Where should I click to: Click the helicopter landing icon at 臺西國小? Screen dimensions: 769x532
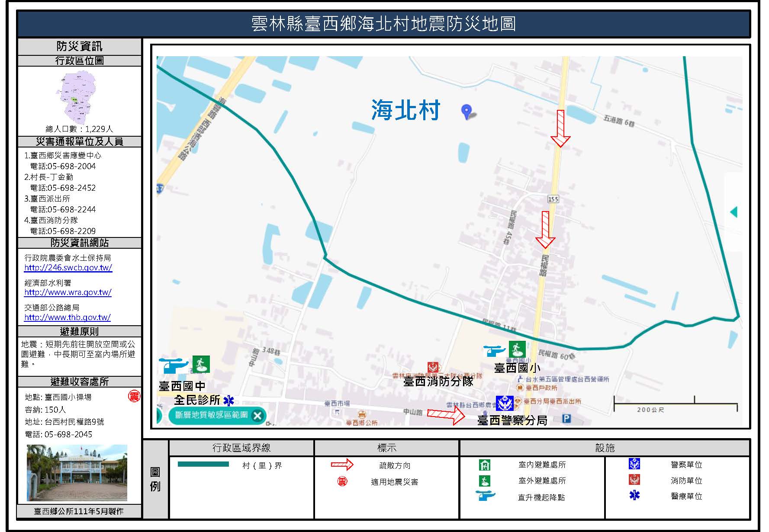(x=494, y=350)
